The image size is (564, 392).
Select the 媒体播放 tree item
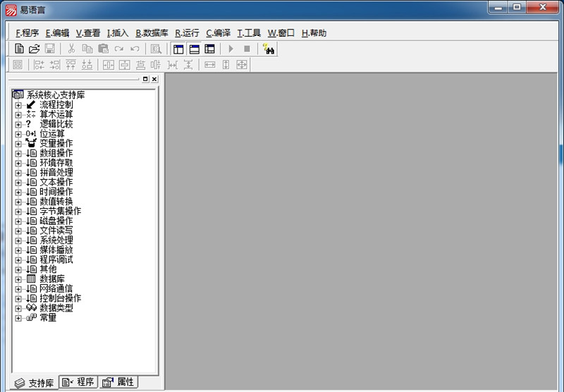point(56,250)
